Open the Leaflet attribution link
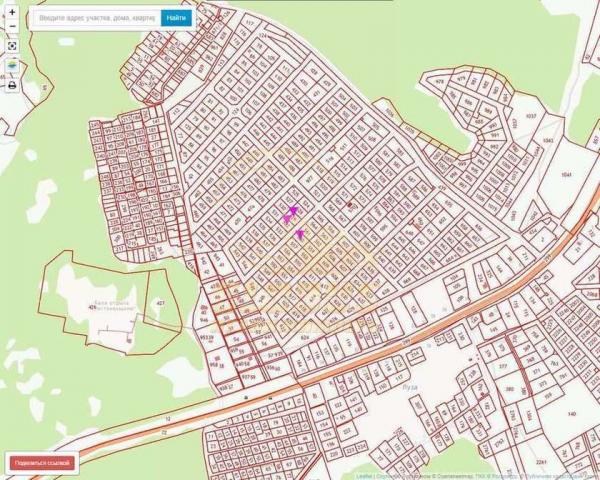 [x=364, y=477]
